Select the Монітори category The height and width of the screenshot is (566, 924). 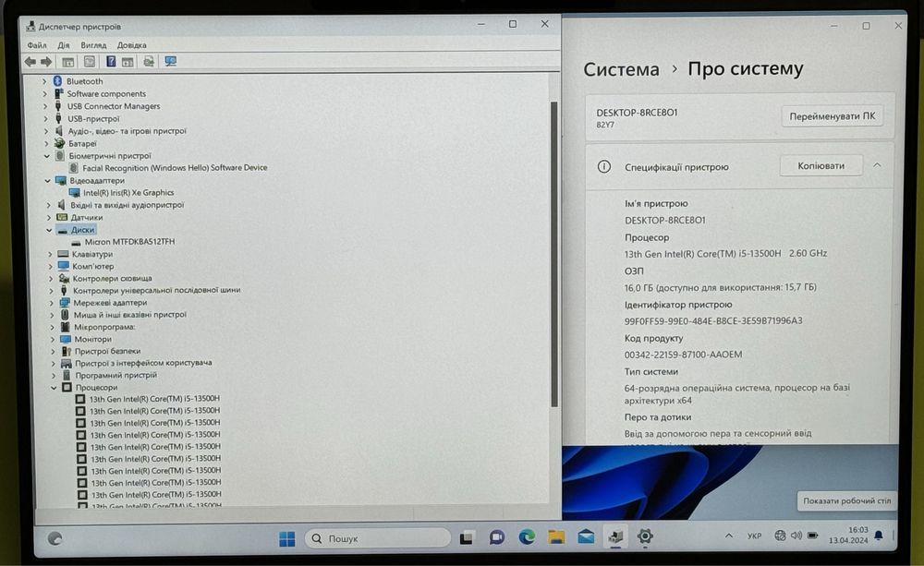coord(93,339)
